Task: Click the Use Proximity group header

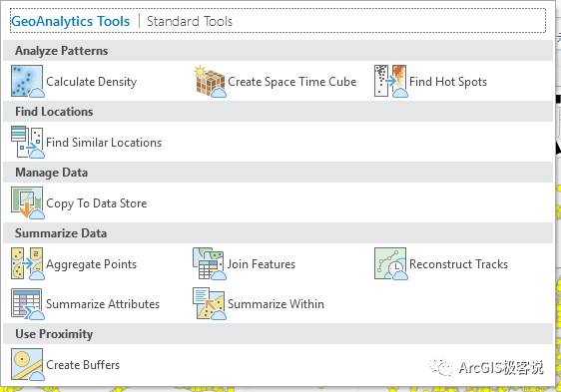Action: 278,334
